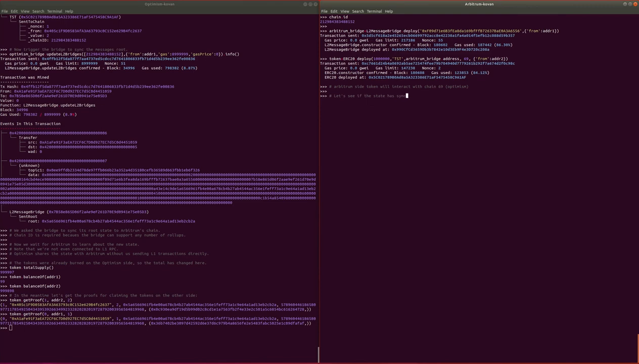Click the SentRoot root hash value
Screen dimensions: 639x364
tap(118, 221)
